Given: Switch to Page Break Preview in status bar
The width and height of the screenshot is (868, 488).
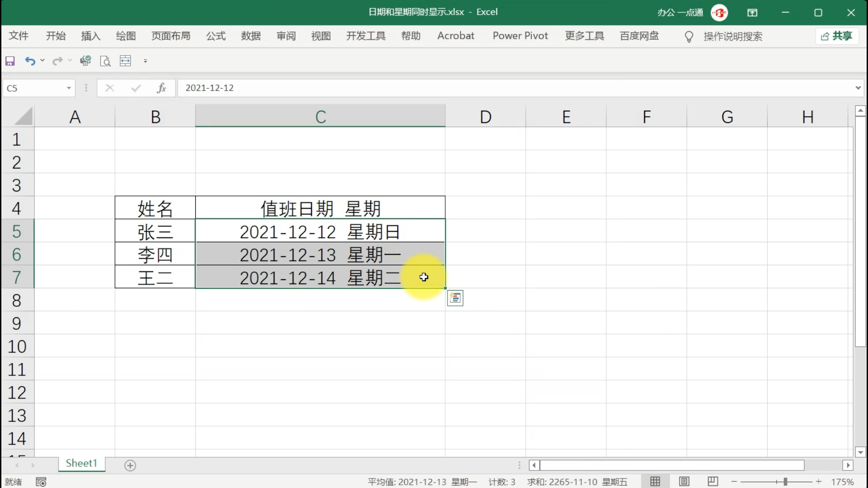Looking at the screenshot, I should point(713,481).
